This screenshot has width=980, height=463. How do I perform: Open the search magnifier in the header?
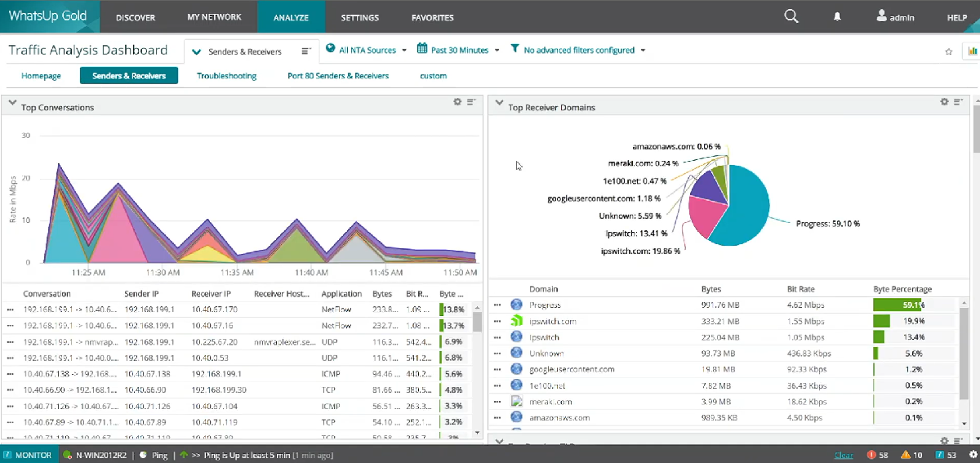point(791,16)
